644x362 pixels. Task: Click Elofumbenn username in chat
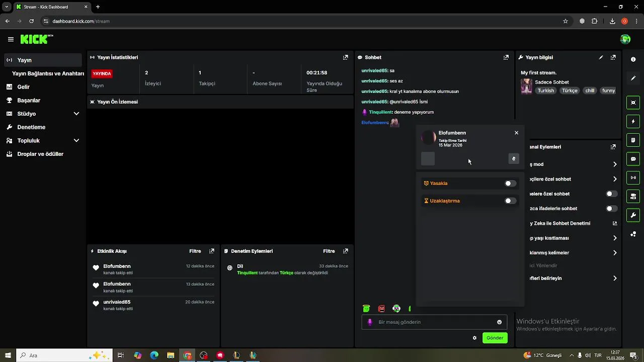point(374,123)
